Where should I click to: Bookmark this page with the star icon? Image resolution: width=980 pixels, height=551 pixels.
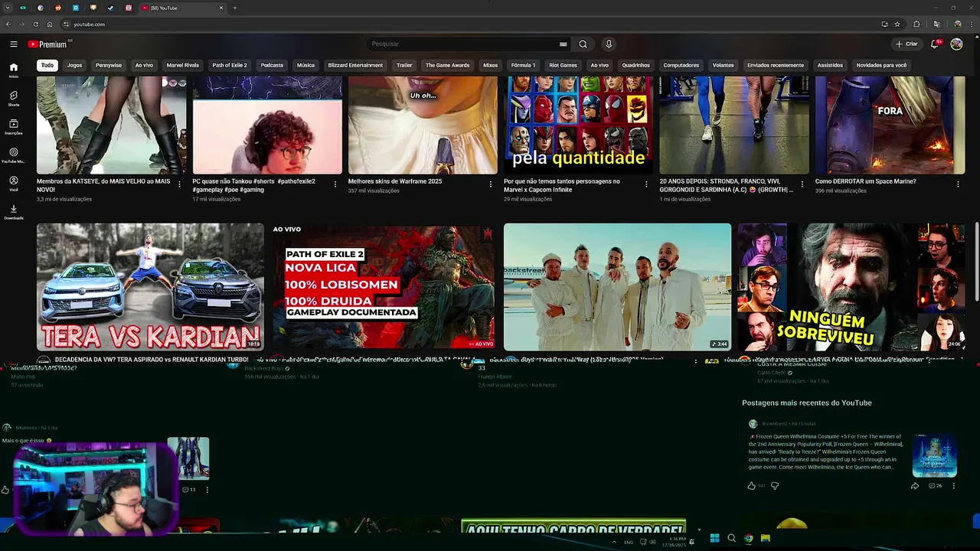pos(897,24)
